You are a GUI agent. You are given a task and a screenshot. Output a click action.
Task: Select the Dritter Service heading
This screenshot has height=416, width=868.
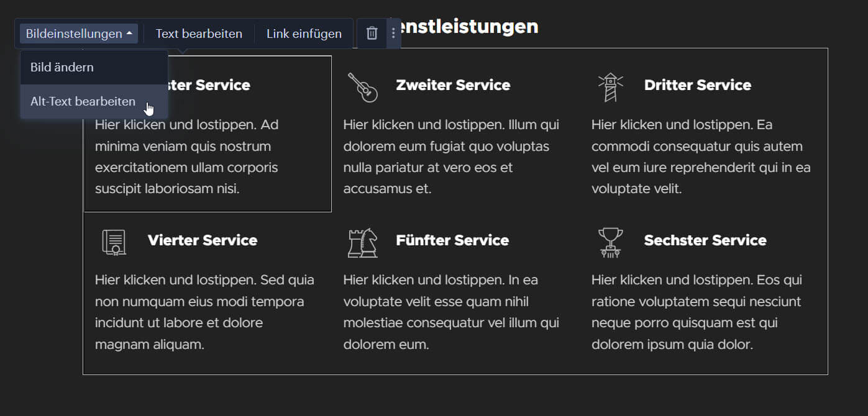click(x=698, y=85)
